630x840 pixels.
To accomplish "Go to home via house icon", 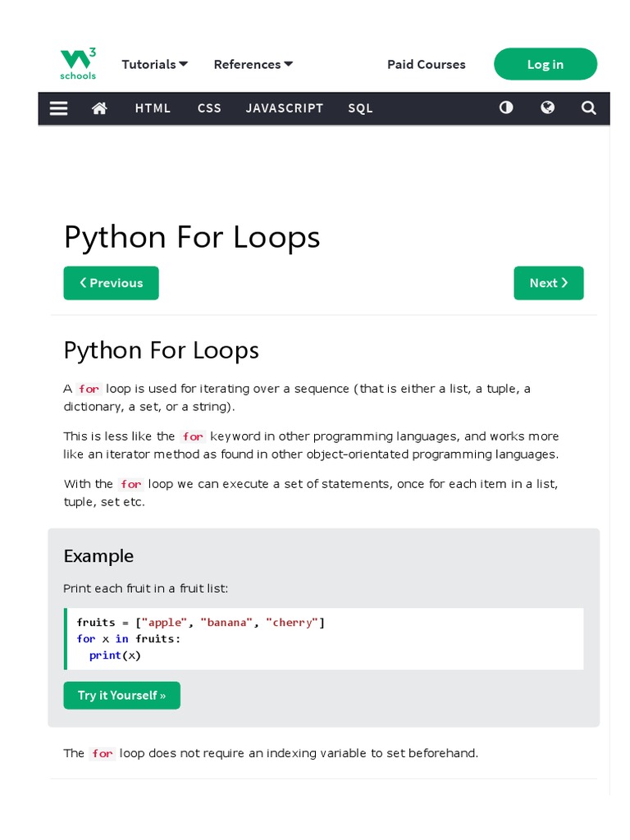I will click(99, 108).
